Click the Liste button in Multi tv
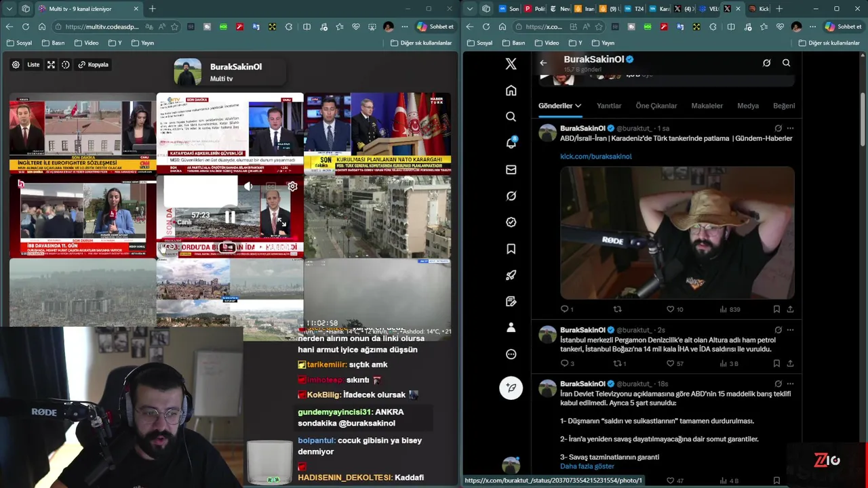This screenshot has height=488, width=868. click(33, 64)
